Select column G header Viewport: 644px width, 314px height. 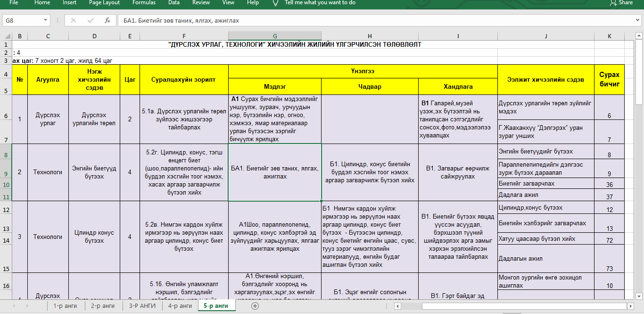[x=275, y=36]
